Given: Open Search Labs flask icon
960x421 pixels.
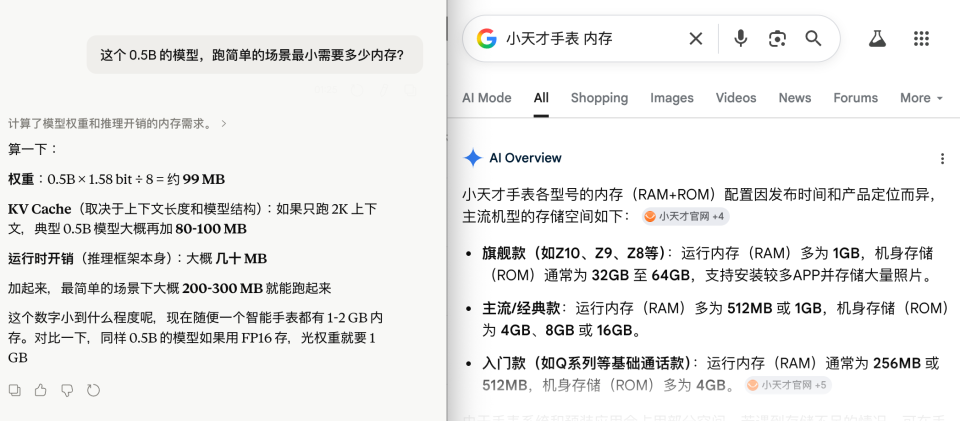Looking at the screenshot, I should pos(878,39).
